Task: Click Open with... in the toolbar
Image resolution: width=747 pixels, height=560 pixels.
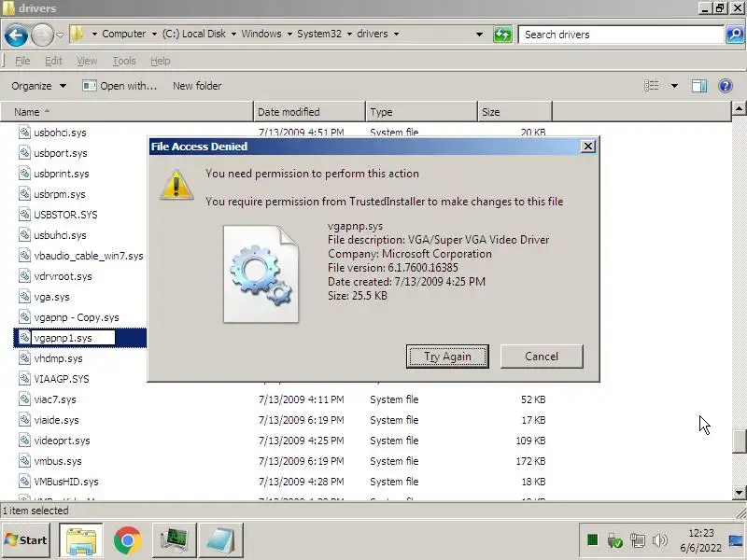Action: point(120,86)
